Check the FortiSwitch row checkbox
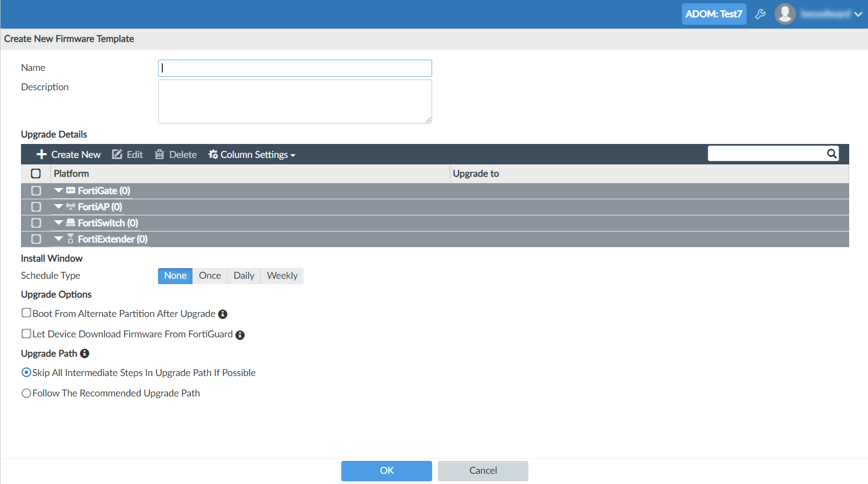 36,223
